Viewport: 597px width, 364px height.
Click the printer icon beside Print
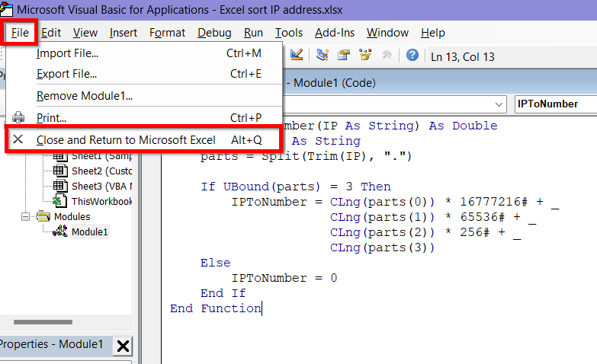tap(18, 117)
